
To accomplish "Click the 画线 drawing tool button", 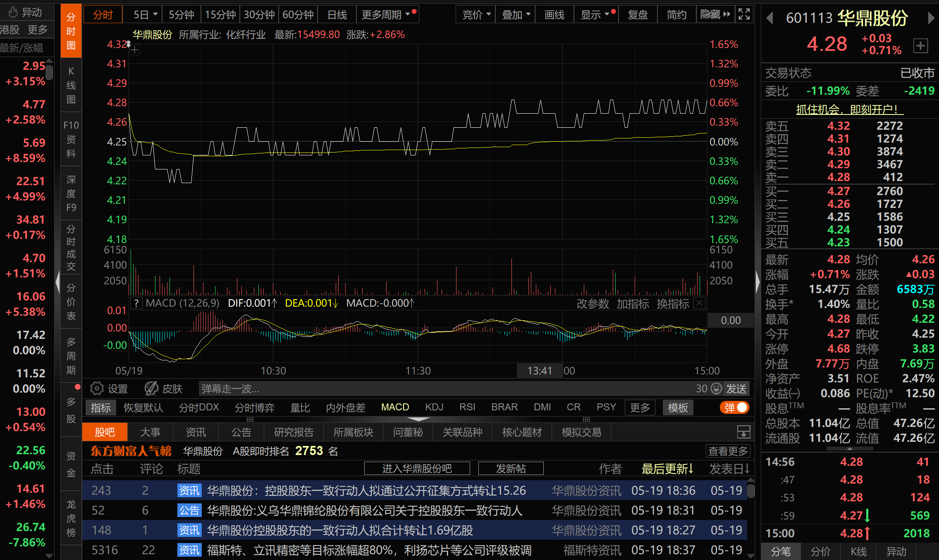I will coord(554,15).
